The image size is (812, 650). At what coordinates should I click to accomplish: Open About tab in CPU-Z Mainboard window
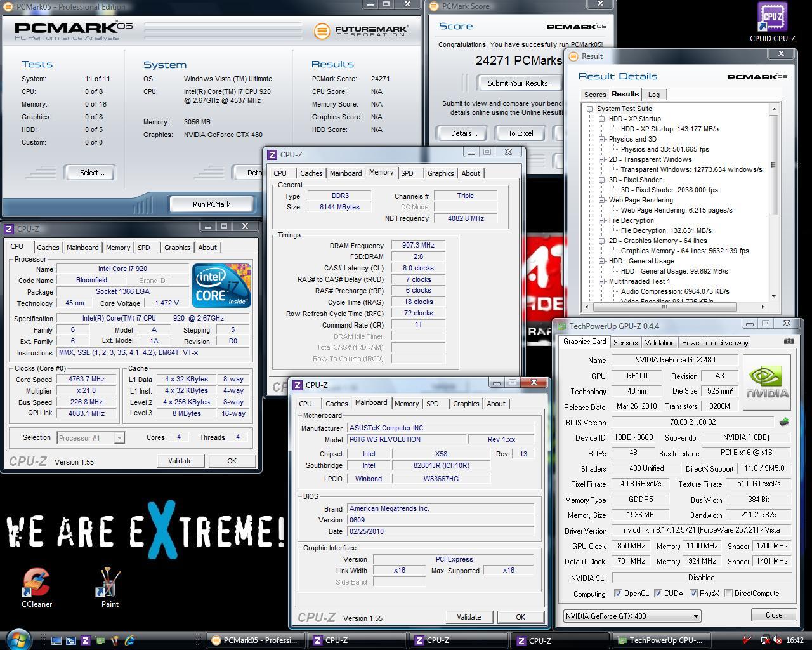point(496,404)
